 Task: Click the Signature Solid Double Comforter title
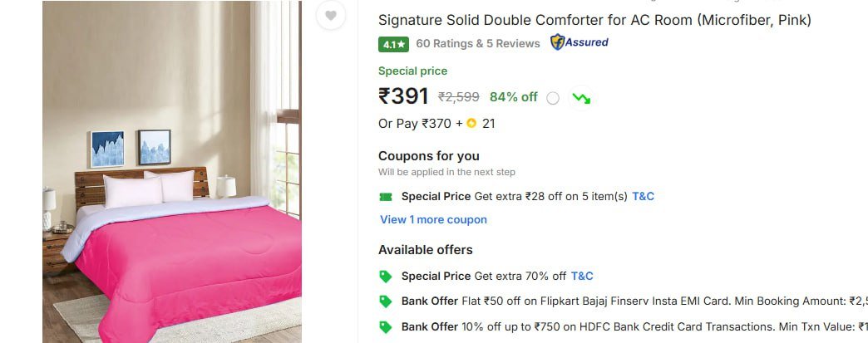pyautogui.click(x=594, y=20)
